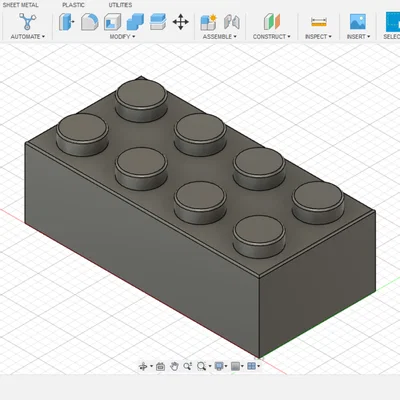Click the Offset Plane construct icon
This screenshot has height=400, width=400.
click(272, 22)
